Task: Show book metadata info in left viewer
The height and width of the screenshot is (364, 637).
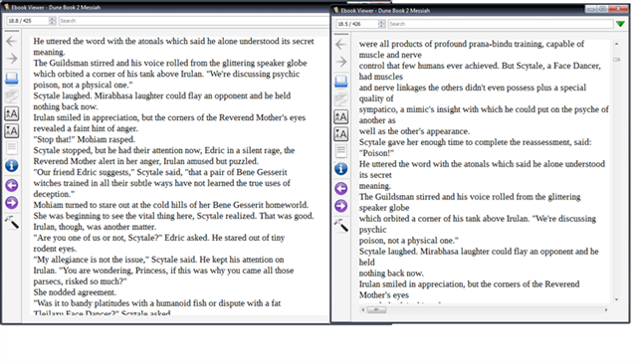Action: point(11,165)
